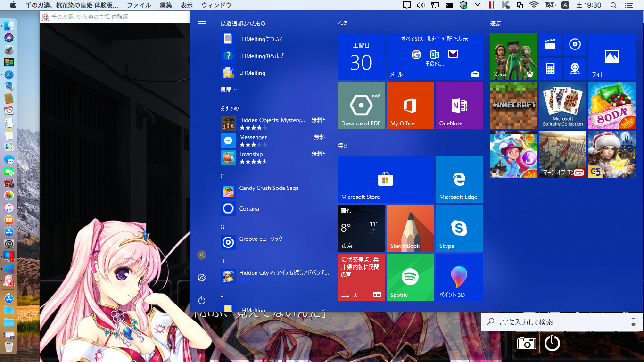Open the ペイント 3D tile
The image size is (644, 362).
coord(459,277)
